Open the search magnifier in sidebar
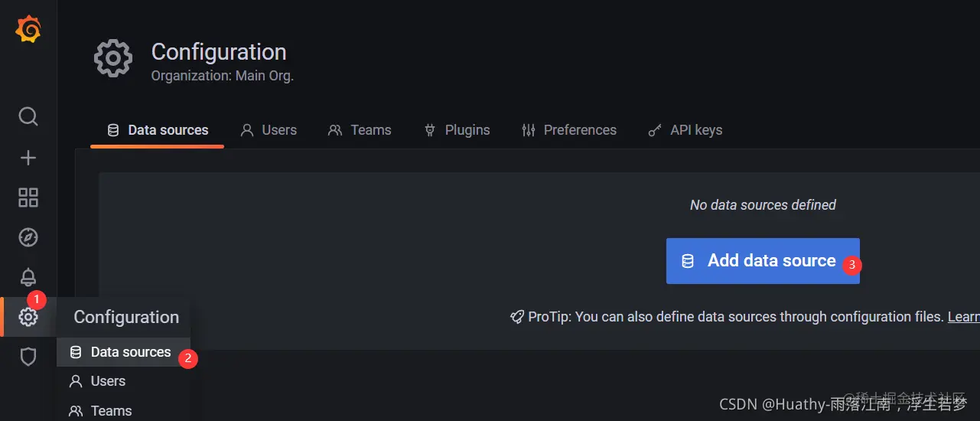The image size is (980, 421). [x=28, y=116]
